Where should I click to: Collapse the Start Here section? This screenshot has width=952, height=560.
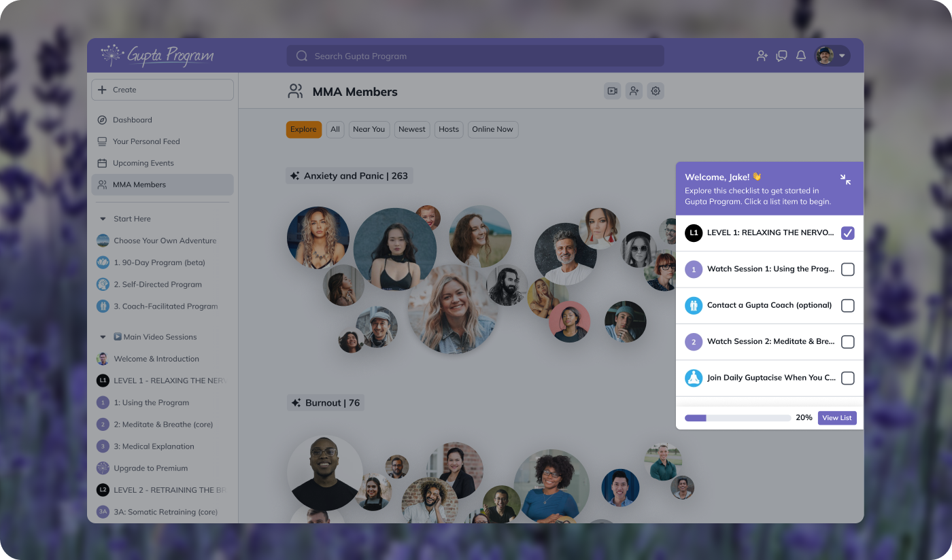(103, 219)
